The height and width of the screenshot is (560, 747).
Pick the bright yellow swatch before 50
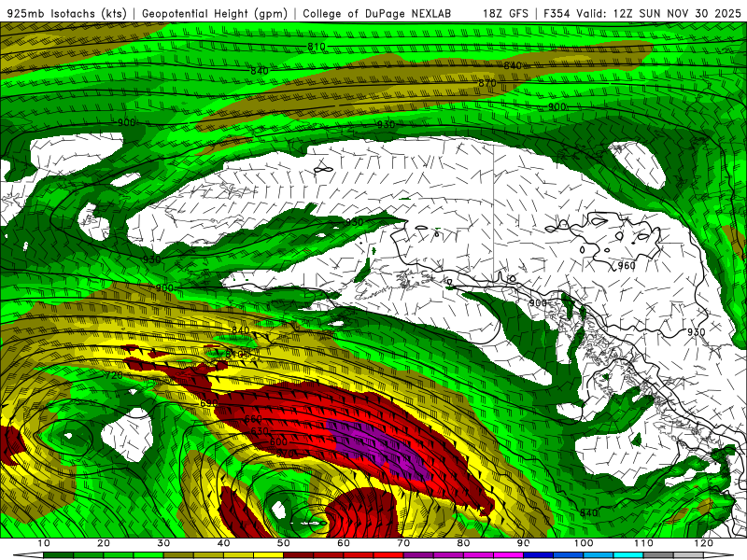coord(268,555)
